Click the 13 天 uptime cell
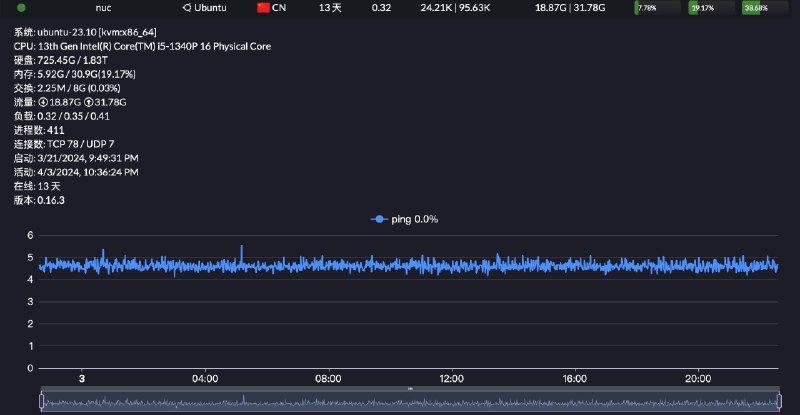The width and height of the screenshot is (800, 415). (x=329, y=8)
